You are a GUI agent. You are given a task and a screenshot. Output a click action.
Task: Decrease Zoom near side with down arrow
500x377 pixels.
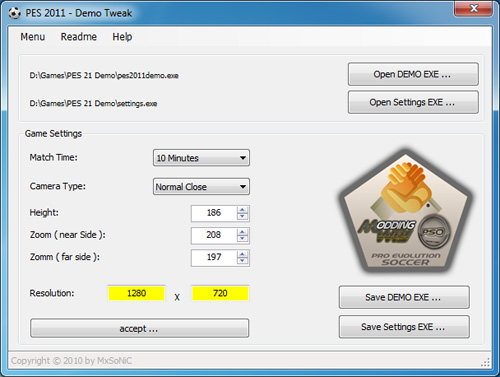tap(242, 239)
